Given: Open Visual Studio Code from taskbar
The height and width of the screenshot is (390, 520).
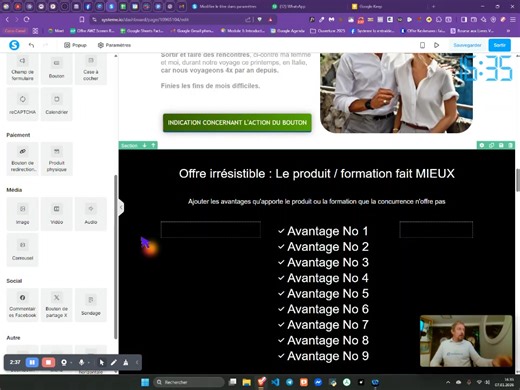Looking at the screenshot, I should 275,382.
